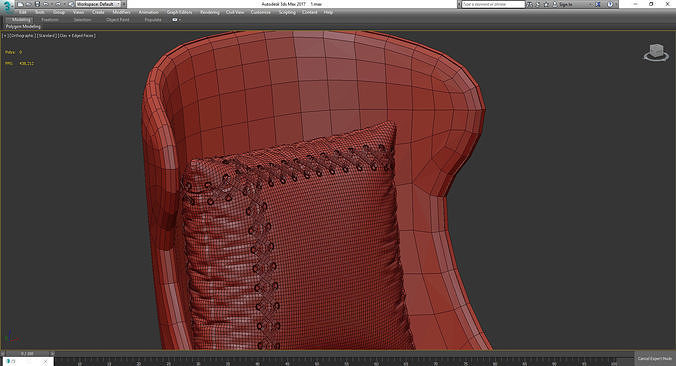Open the Tools menu
The height and width of the screenshot is (366, 676).
click(40, 12)
